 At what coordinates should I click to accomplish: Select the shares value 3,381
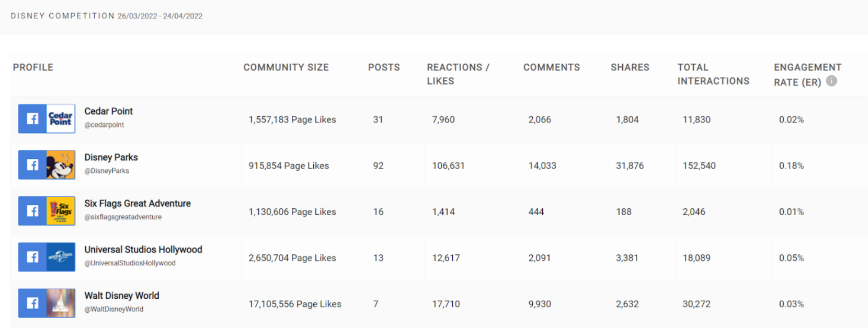627,257
